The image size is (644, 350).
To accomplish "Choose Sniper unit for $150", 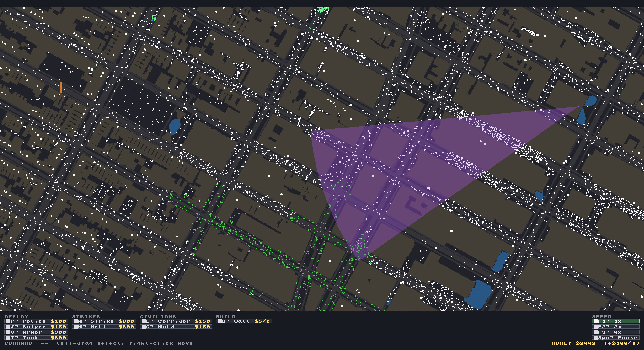I will point(36,327).
